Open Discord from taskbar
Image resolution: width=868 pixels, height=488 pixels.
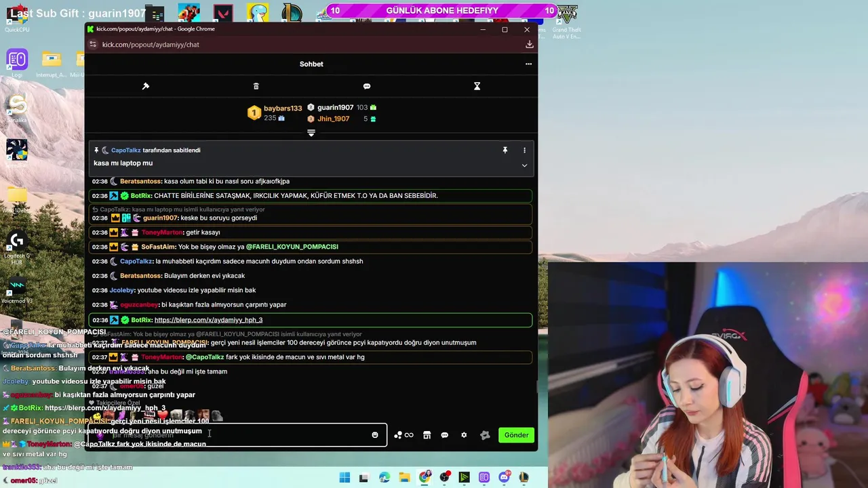pyautogui.click(x=504, y=478)
